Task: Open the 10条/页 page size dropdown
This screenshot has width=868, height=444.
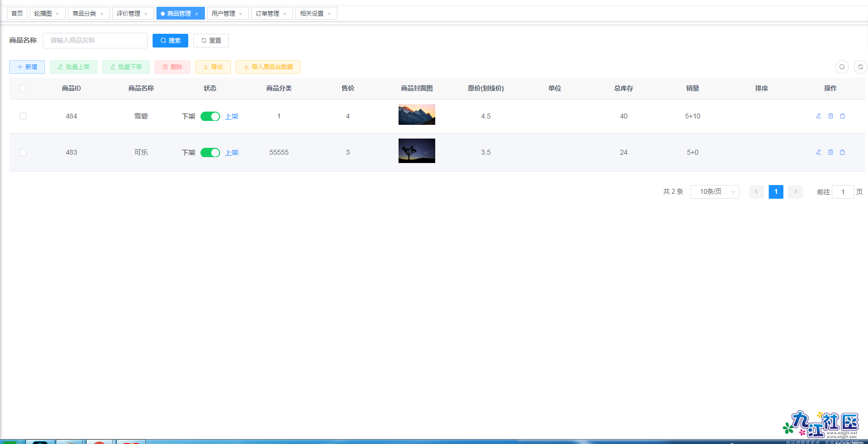Action: click(x=714, y=192)
